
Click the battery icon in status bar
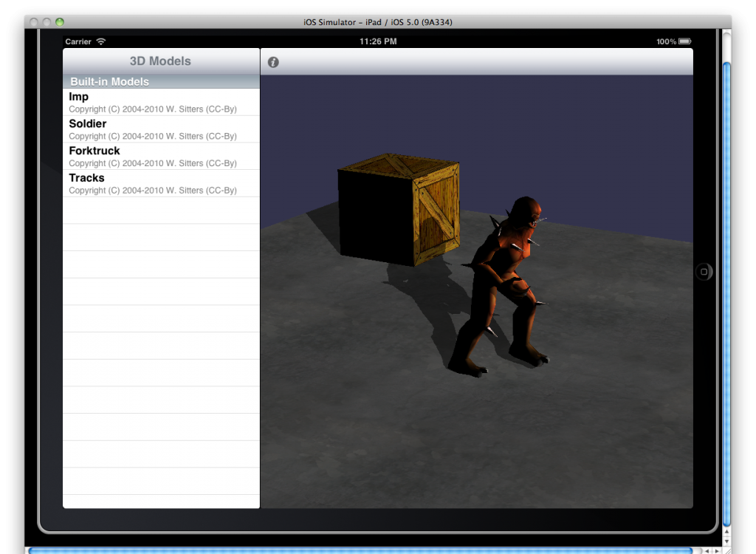tap(684, 41)
